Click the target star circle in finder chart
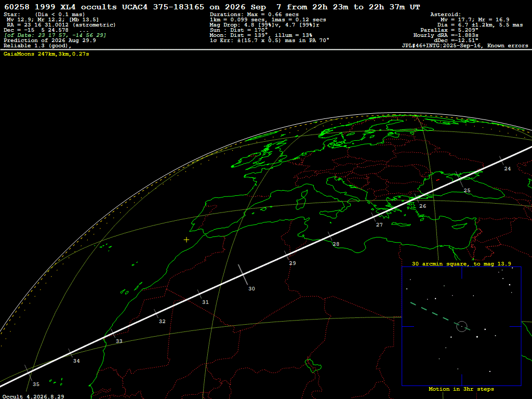This screenshot has width=532, height=399. coord(462,326)
